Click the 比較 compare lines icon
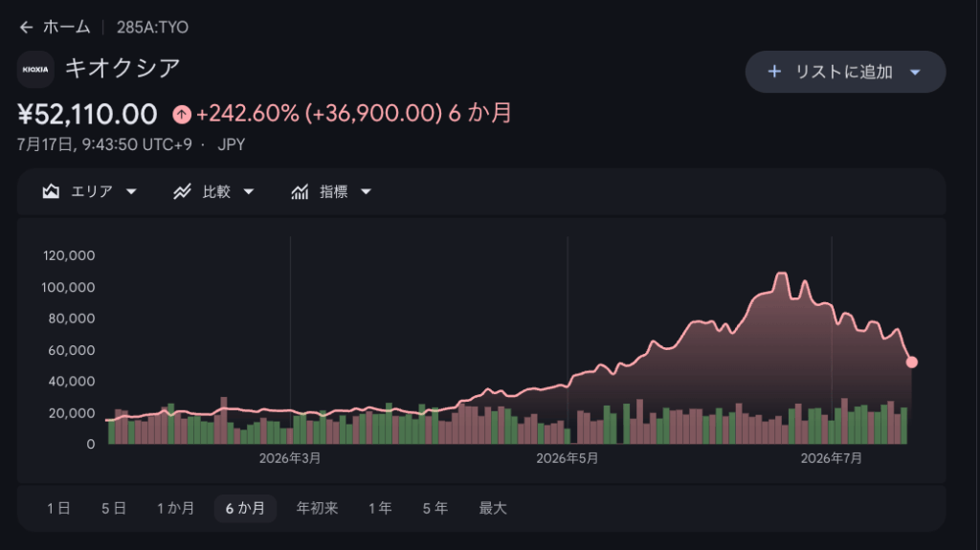 pyautogui.click(x=182, y=191)
